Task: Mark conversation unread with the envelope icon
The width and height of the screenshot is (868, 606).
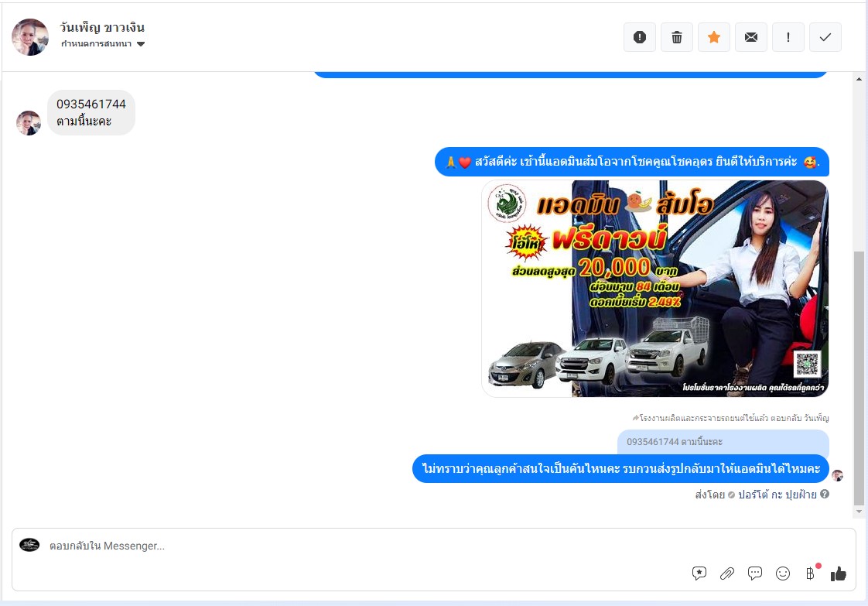Action: 750,37
